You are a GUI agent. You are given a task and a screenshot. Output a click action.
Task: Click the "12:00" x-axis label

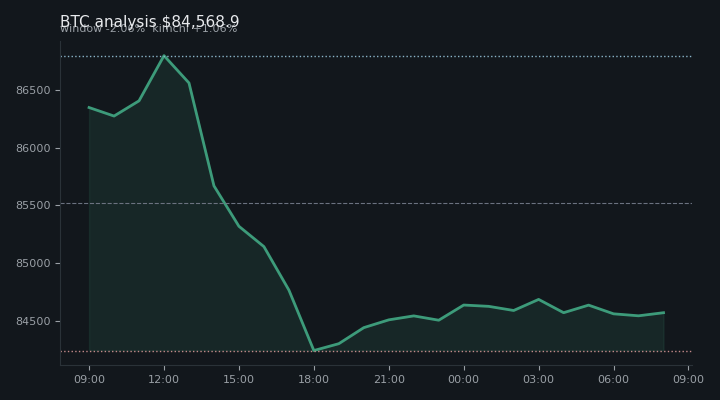(163, 379)
